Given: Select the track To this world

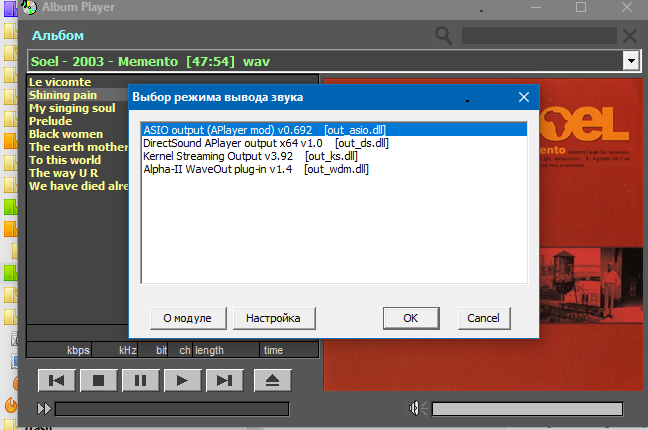Looking at the screenshot, I should 65,160.
